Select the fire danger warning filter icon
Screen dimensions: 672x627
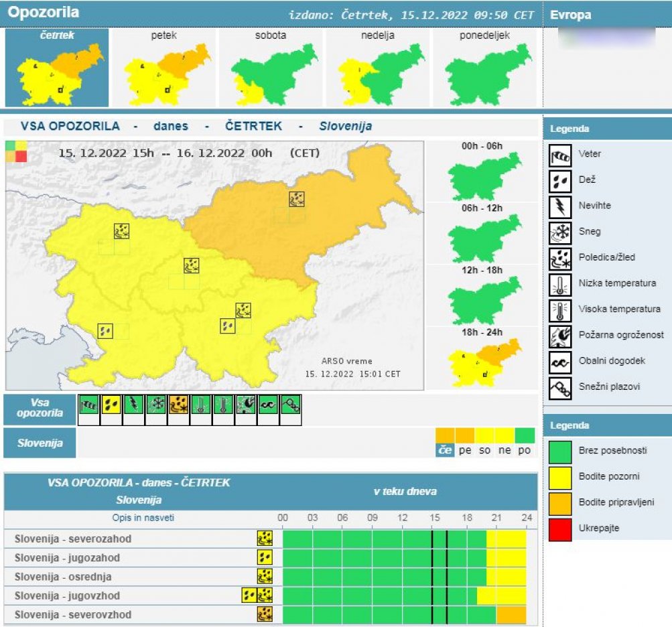coord(246,405)
